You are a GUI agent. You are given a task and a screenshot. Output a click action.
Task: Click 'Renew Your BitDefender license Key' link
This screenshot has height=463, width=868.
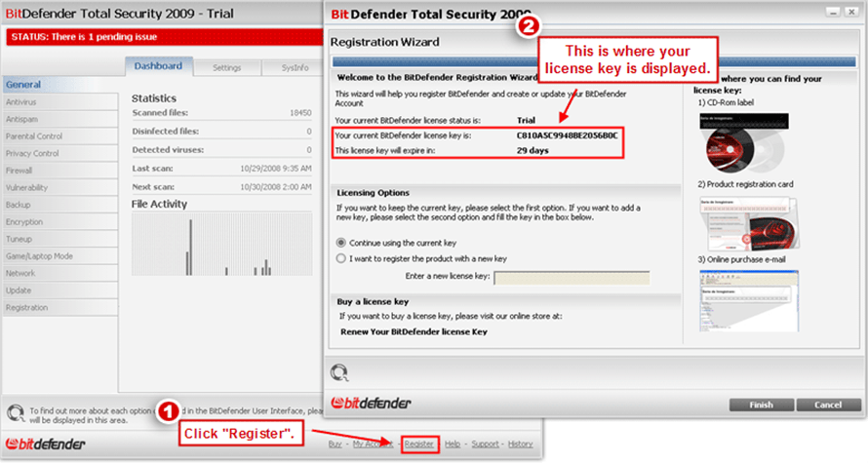[414, 332]
